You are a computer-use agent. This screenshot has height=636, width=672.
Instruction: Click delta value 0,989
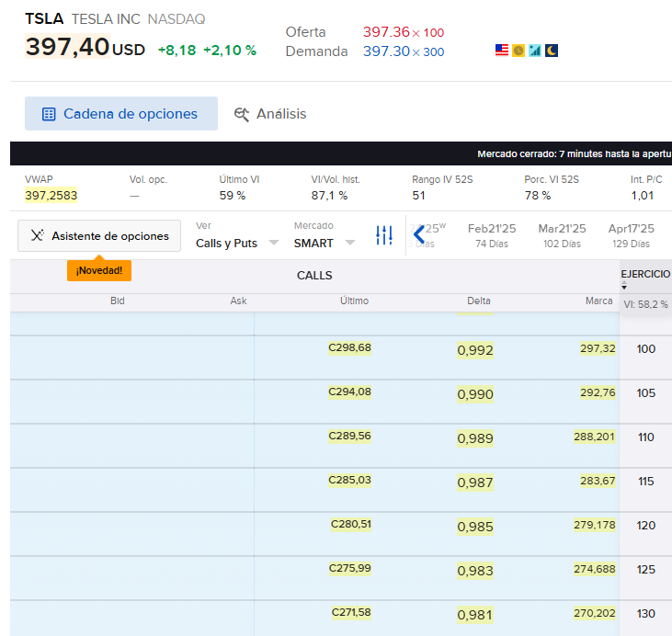[475, 438]
